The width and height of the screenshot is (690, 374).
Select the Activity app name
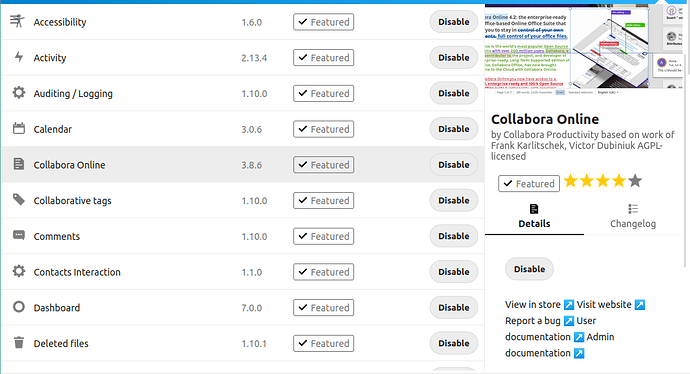[x=50, y=58]
